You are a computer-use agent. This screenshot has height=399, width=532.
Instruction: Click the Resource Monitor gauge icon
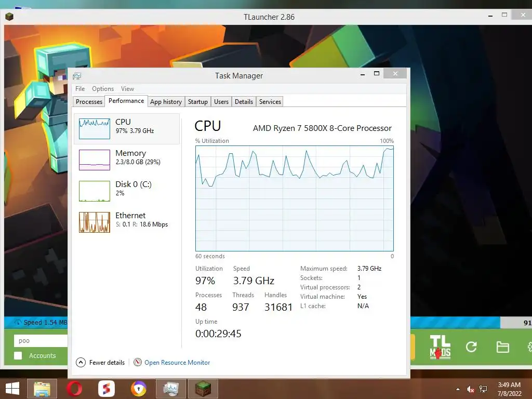click(x=137, y=362)
